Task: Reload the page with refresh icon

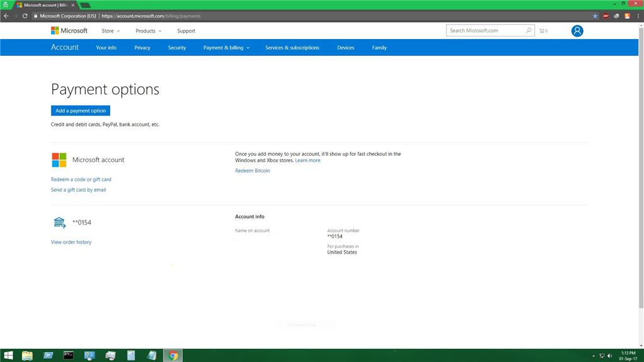Action: pyautogui.click(x=25, y=16)
